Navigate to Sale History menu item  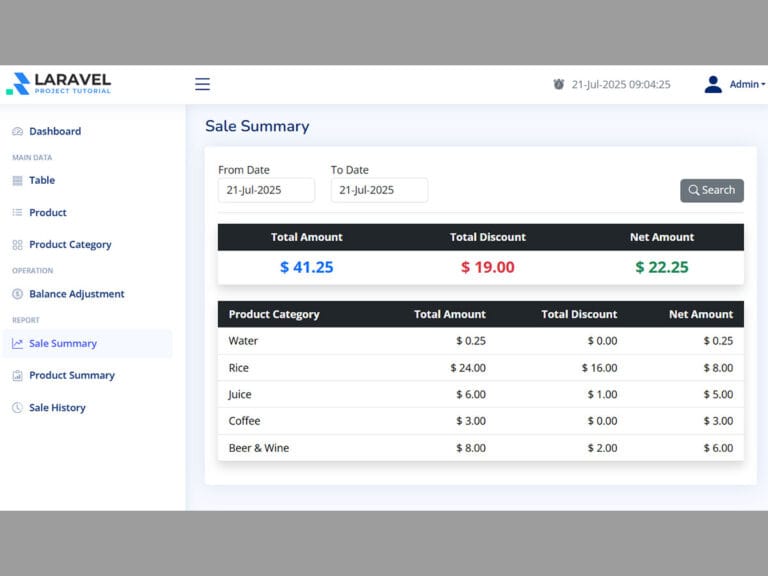(57, 408)
